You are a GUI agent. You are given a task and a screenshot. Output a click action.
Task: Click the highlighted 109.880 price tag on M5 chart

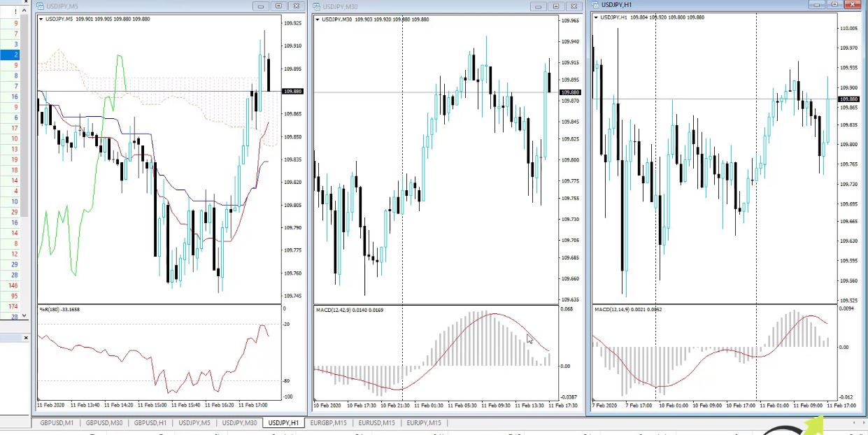click(292, 91)
